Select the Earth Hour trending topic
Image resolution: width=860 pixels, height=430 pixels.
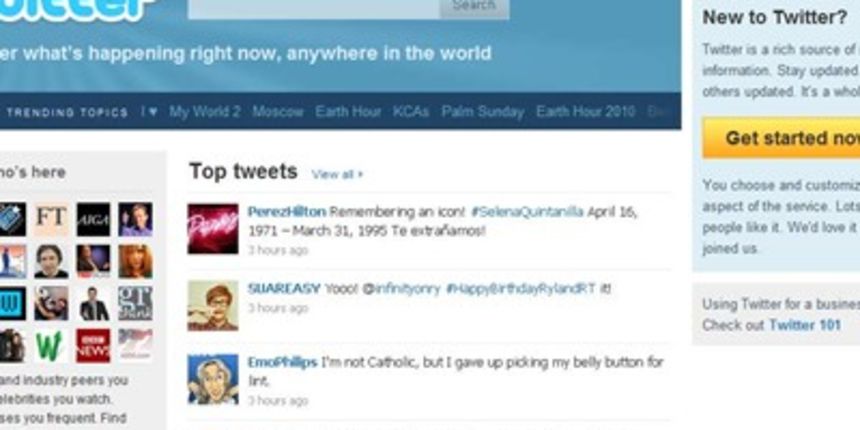click(x=348, y=111)
